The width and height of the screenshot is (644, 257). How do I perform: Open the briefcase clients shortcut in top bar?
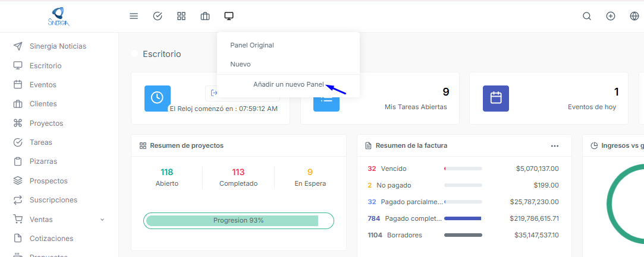click(x=205, y=17)
